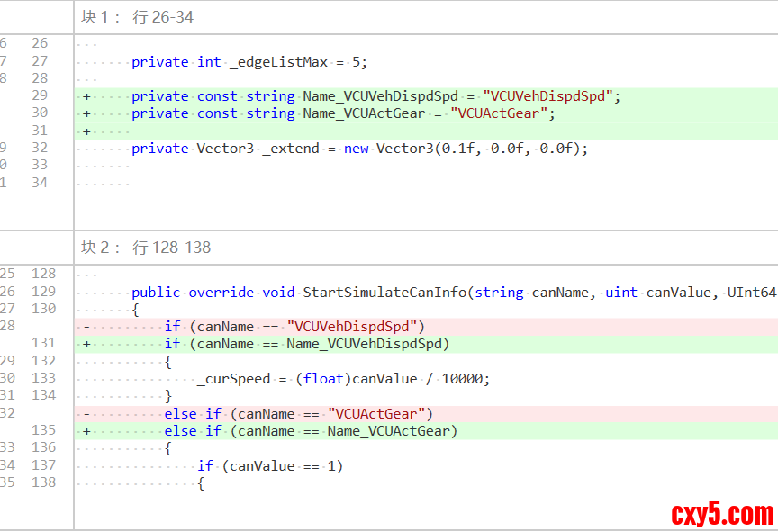Open the cxy5.com watermark link
The height and width of the screenshot is (532, 778).
[721, 514]
